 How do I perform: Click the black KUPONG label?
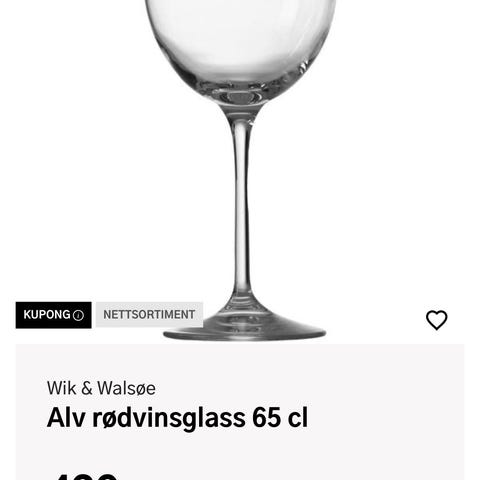pos(53,315)
